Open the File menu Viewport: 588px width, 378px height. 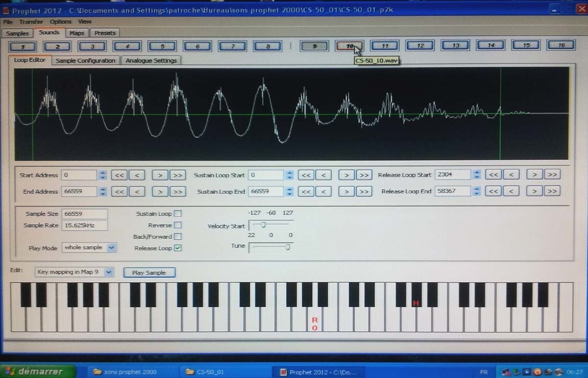[x=8, y=22]
